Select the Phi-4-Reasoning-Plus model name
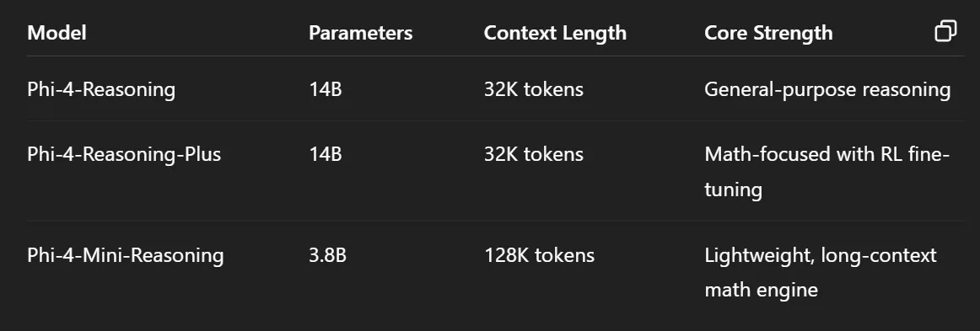This screenshot has width=980, height=331. coord(124,154)
